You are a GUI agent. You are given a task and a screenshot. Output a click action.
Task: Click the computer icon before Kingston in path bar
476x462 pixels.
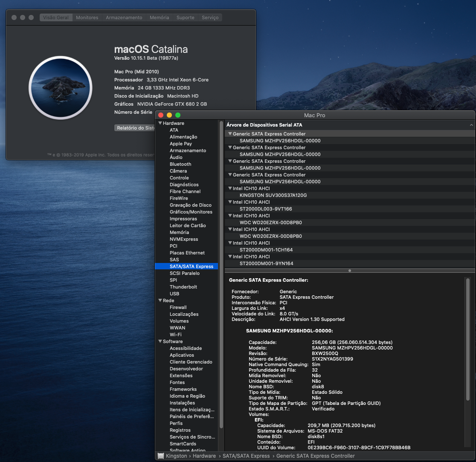[x=161, y=456]
